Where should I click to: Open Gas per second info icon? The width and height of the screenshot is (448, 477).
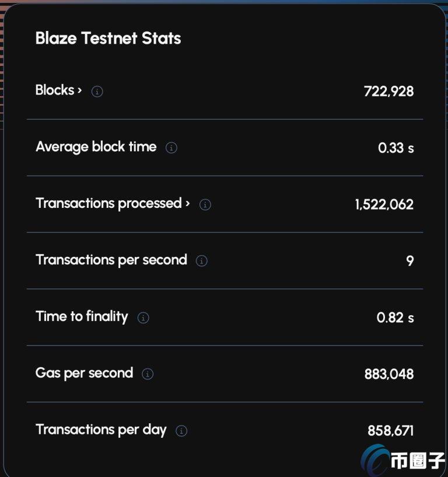(x=148, y=374)
